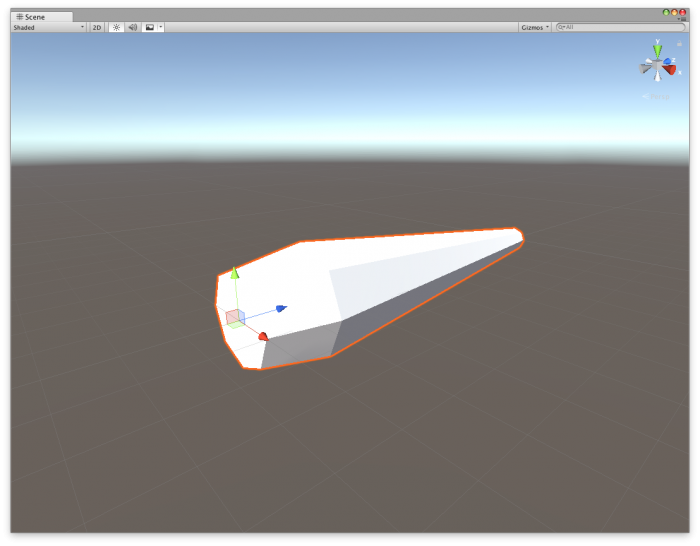The height and width of the screenshot is (546, 700).
Task: Open the search filter magnifier dropdown
Action: (562, 28)
